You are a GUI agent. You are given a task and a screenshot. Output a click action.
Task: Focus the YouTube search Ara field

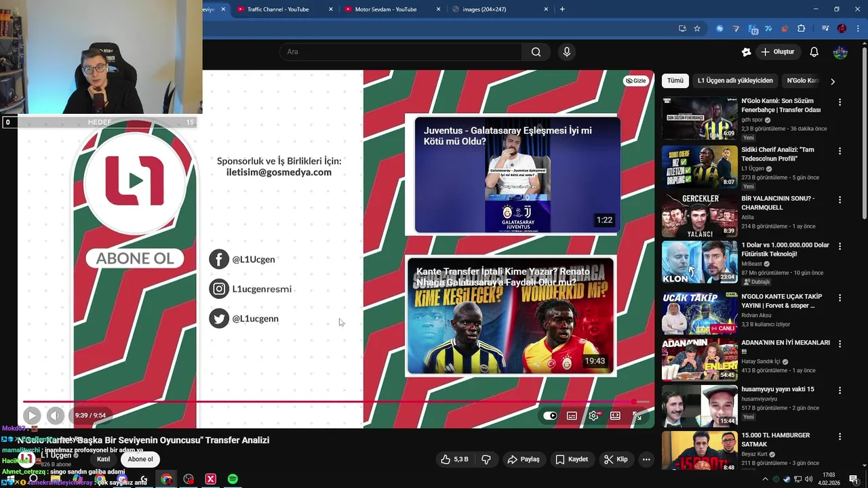pyautogui.click(x=401, y=52)
